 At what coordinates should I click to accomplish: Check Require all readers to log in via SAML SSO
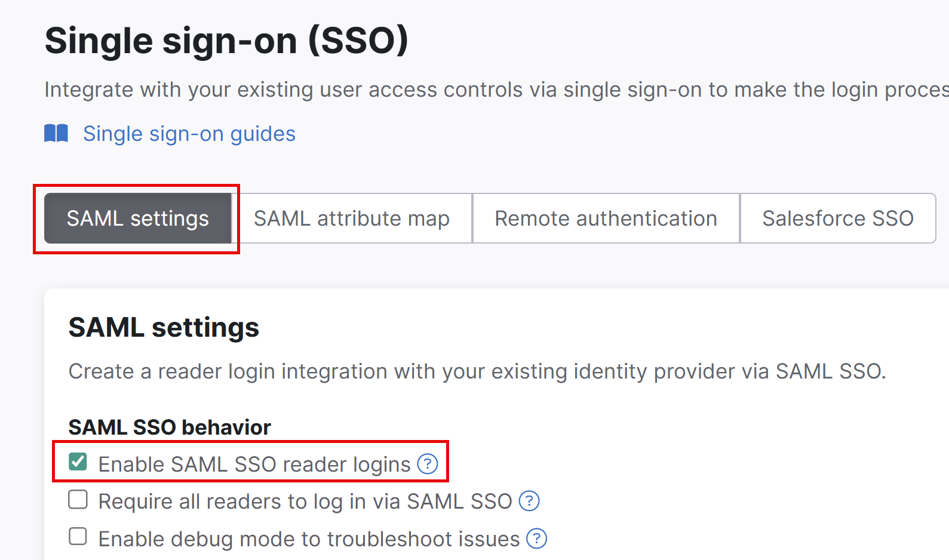(x=77, y=499)
